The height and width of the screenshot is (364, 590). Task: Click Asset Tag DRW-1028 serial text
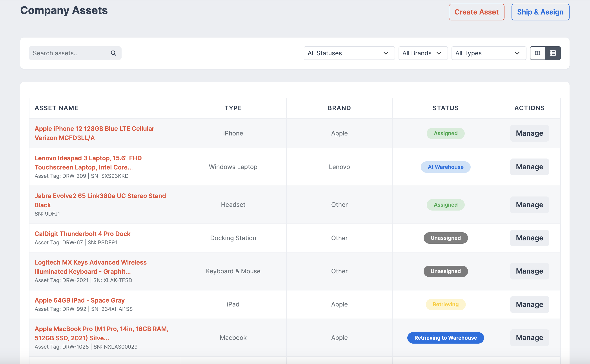click(86, 347)
